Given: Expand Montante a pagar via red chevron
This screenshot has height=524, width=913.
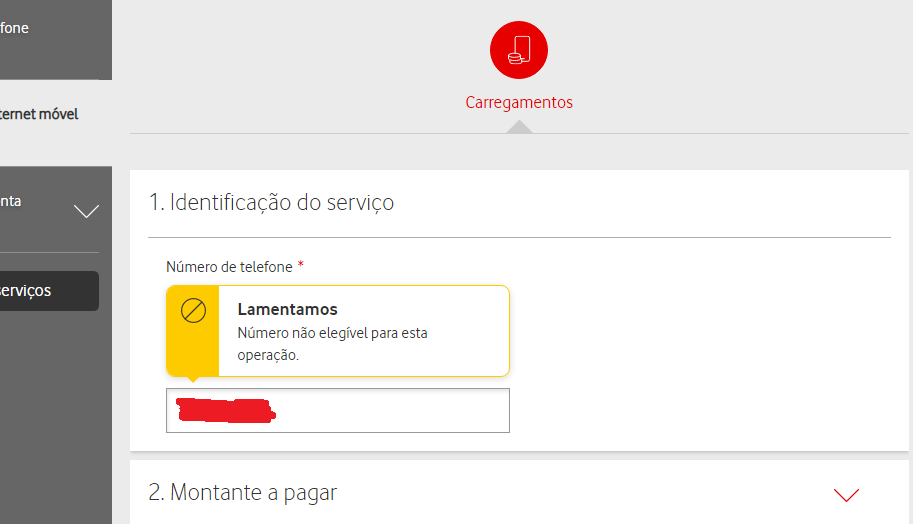Looking at the screenshot, I should point(846,494).
